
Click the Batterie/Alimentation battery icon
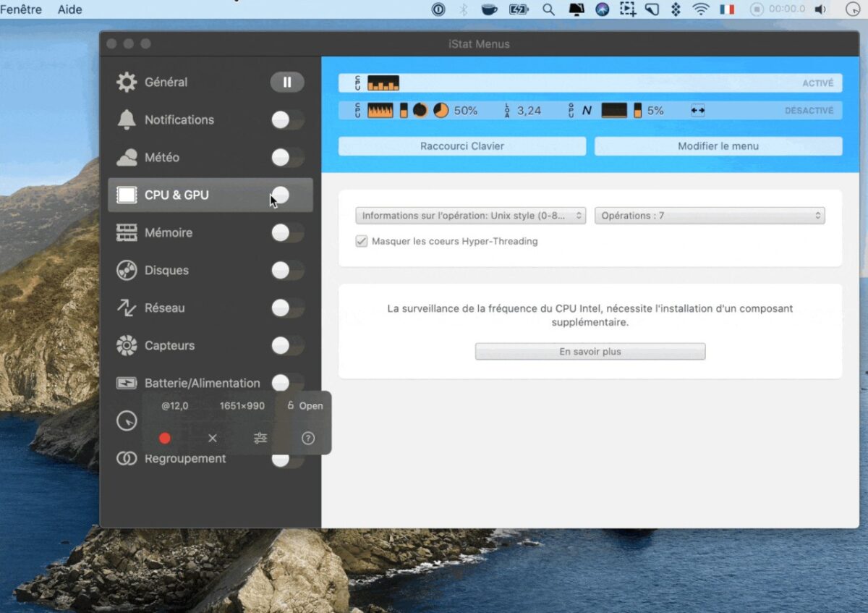click(127, 383)
